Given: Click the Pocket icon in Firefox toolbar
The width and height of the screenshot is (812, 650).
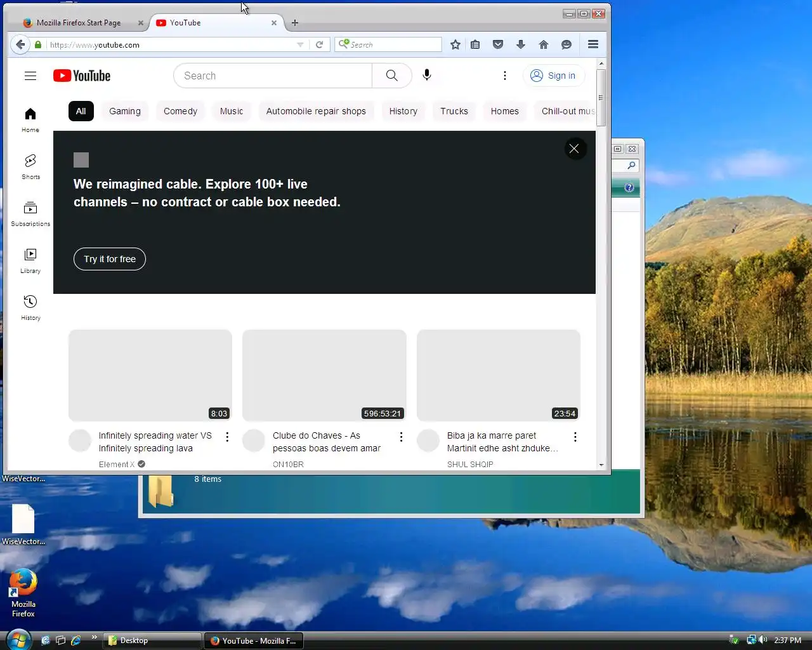Looking at the screenshot, I should pyautogui.click(x=498, y=44).
